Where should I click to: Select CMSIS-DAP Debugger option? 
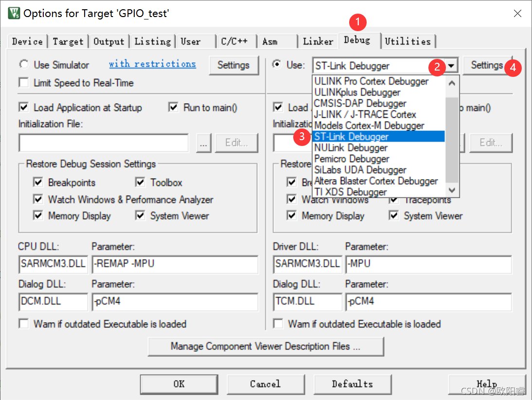click(378, 103)
